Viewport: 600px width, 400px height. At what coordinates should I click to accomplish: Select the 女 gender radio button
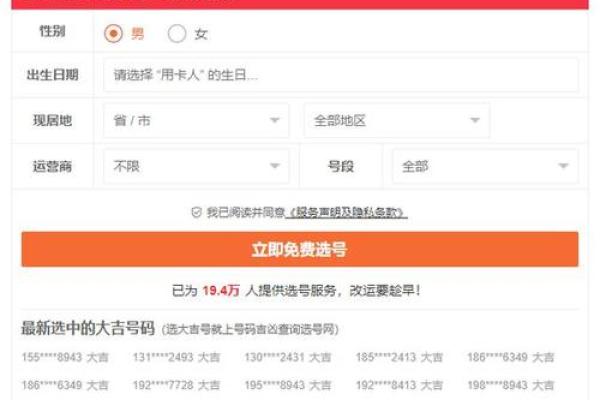pyautogui.click(x=177, y=33)
